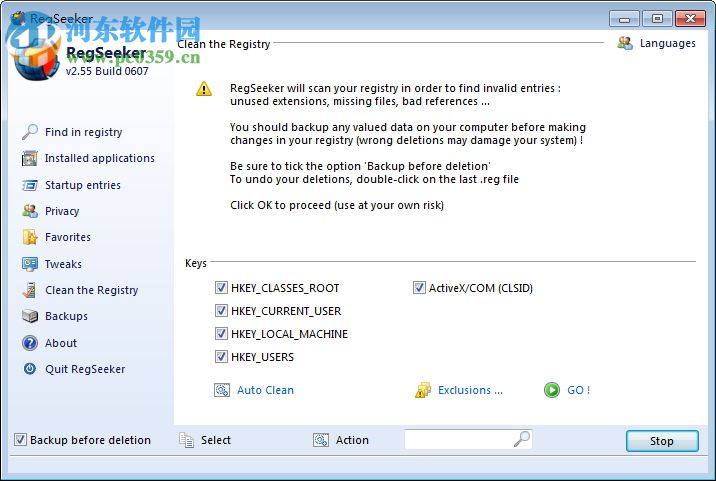
Task: Click the Tweaks icon in sidebar
Action: (x=30, y=264)
